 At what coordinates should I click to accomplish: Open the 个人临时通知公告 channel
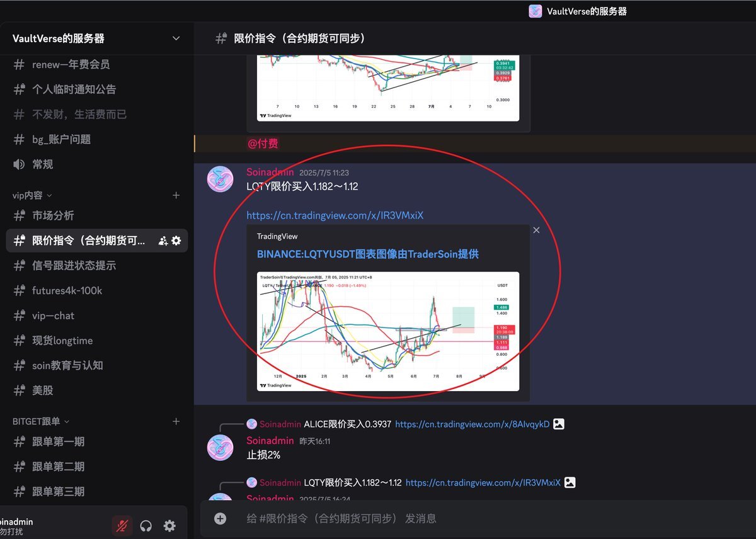96,89
